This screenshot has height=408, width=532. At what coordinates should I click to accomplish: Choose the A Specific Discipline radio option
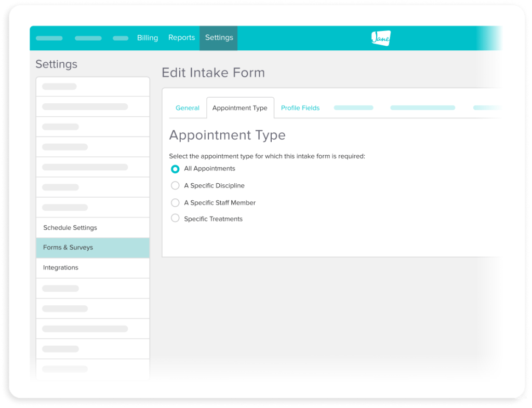(175, 186)
